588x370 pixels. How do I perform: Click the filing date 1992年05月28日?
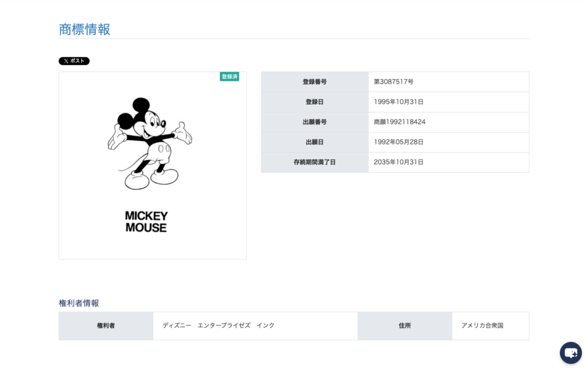(399, 142)
